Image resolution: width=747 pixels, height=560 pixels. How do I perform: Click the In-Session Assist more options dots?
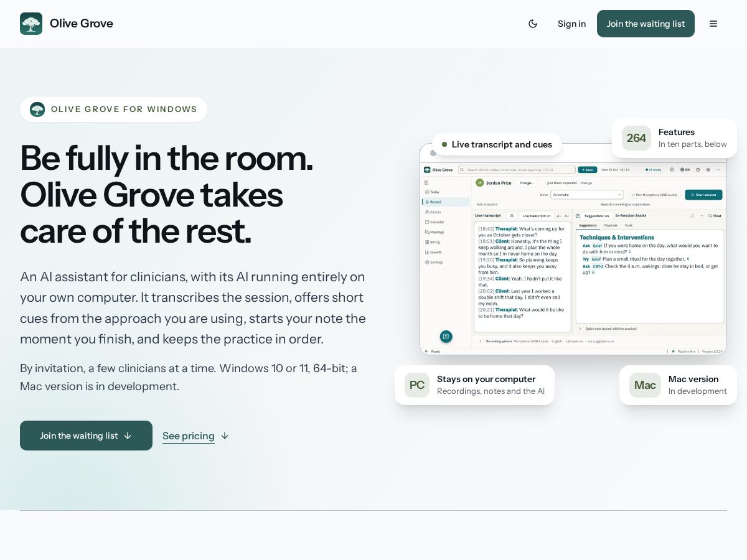tap(702, 216)
